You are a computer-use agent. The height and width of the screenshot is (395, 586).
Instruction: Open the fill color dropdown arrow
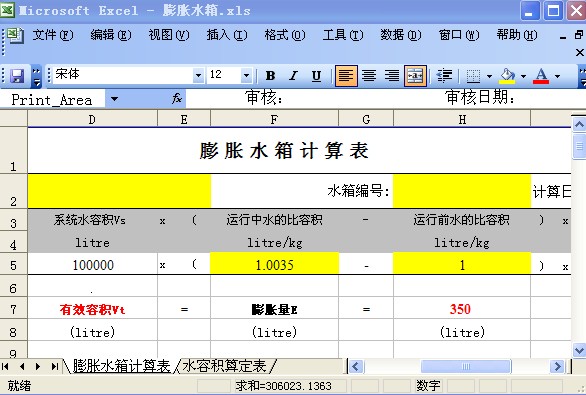coord(523,76)
